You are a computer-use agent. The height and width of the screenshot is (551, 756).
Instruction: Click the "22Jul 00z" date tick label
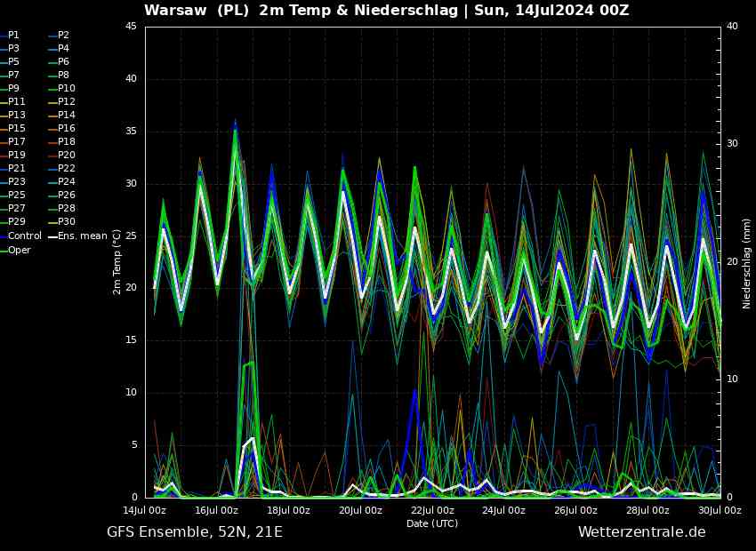click(x=433, y=510)
